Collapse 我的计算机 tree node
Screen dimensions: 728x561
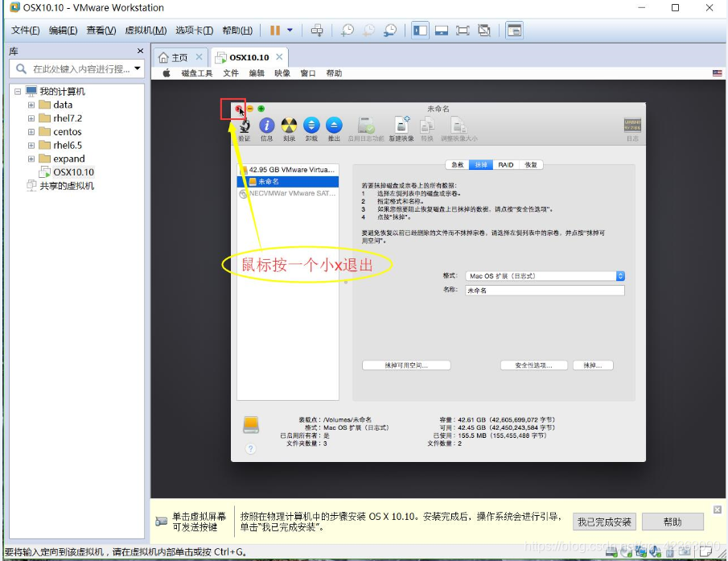click(x=18, y=92)
